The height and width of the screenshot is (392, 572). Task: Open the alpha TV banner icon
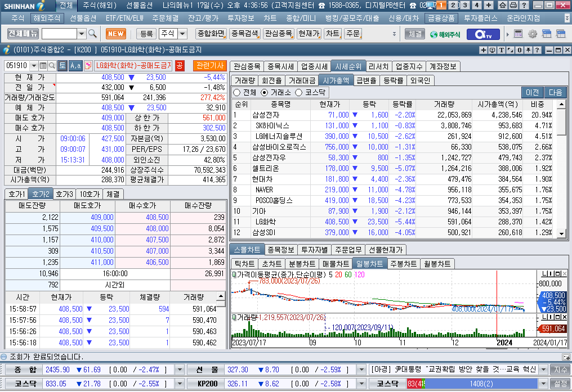[x=484, y=34]
